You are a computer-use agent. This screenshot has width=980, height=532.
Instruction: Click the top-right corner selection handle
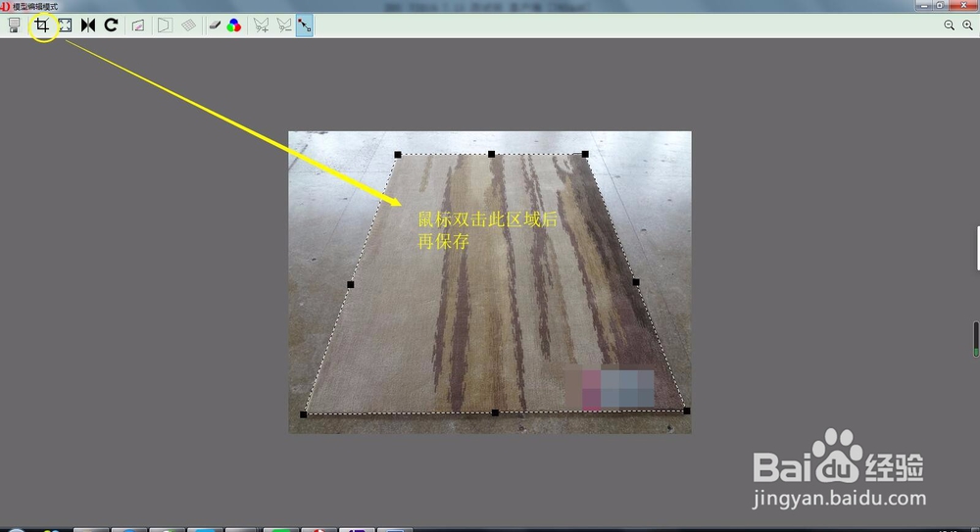(585, 154)
